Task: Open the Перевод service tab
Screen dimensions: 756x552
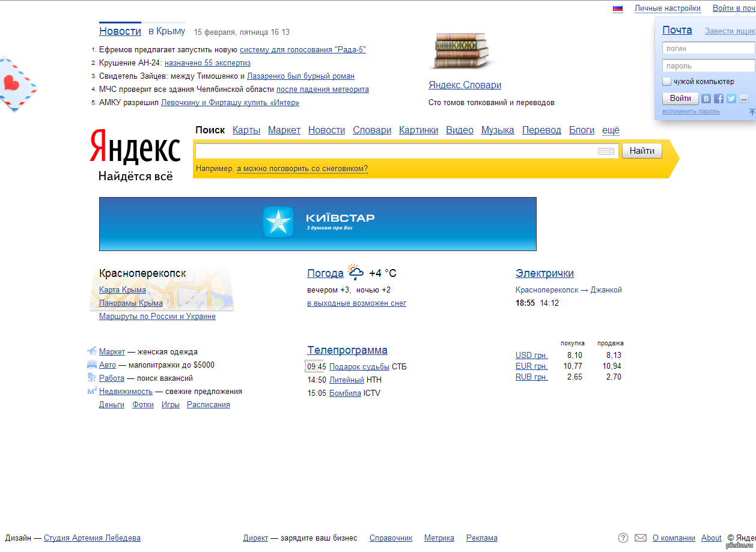Action: click(541, 130)
